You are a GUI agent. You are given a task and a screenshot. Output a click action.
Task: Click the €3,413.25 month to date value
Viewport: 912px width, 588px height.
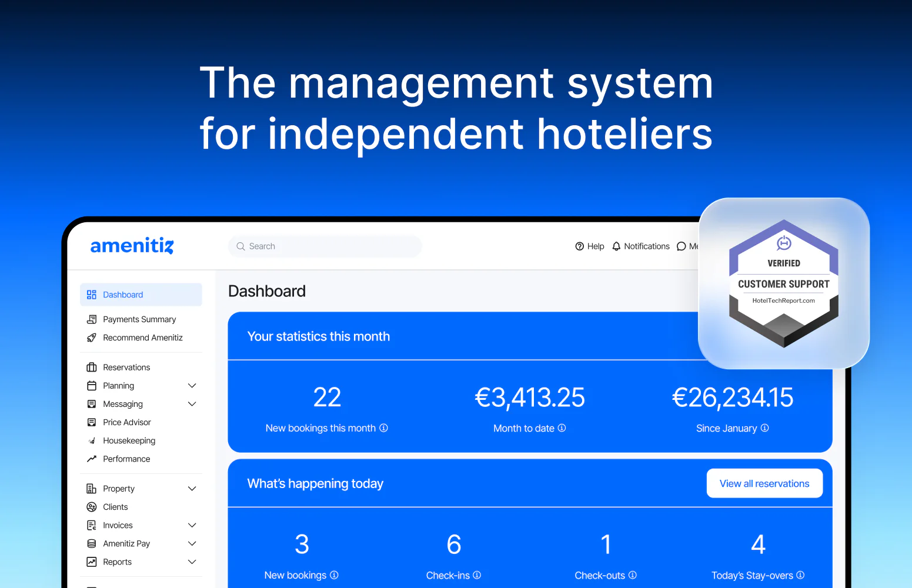click(530, 397)
